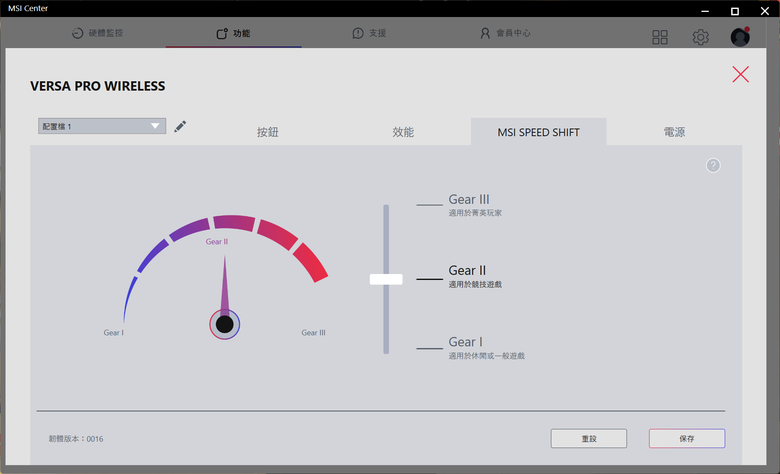Click the 重設 reset button

tap(588, 438)
